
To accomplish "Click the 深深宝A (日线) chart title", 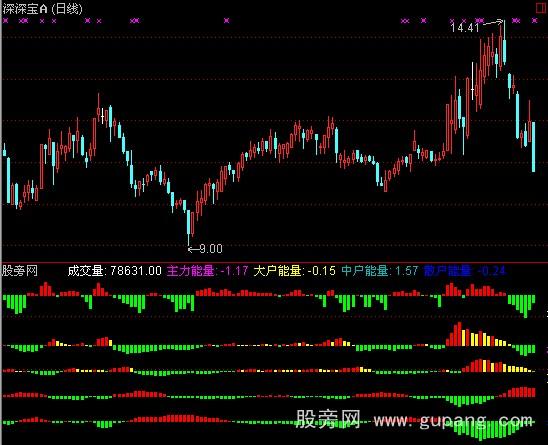I will (x=42, y=9).
